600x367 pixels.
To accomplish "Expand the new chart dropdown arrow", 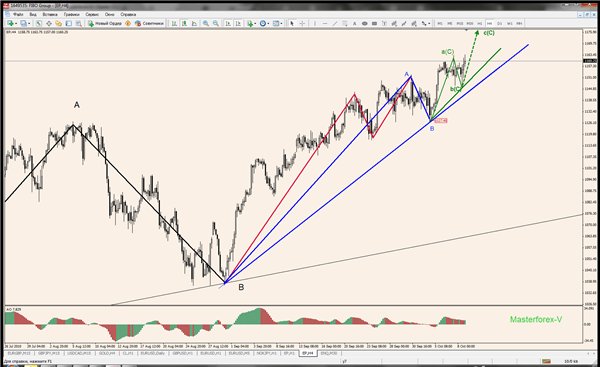I will [x=16, y=23].
